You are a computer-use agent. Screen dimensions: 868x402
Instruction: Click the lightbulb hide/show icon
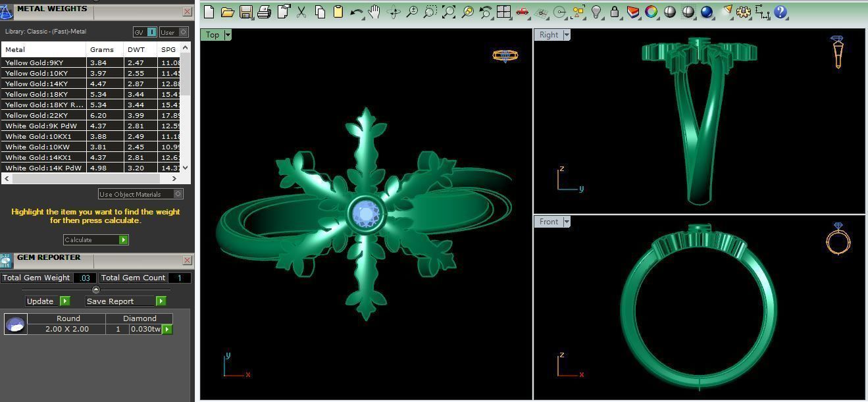[596, 12]
